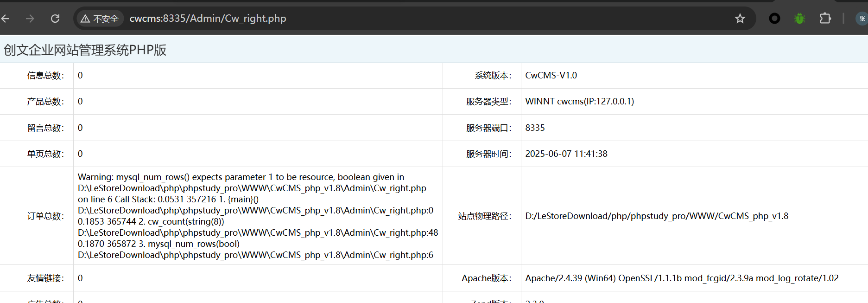
Task: Click the 创文企业网站管理系统PHP版 page heading
Action: (85, 50)
